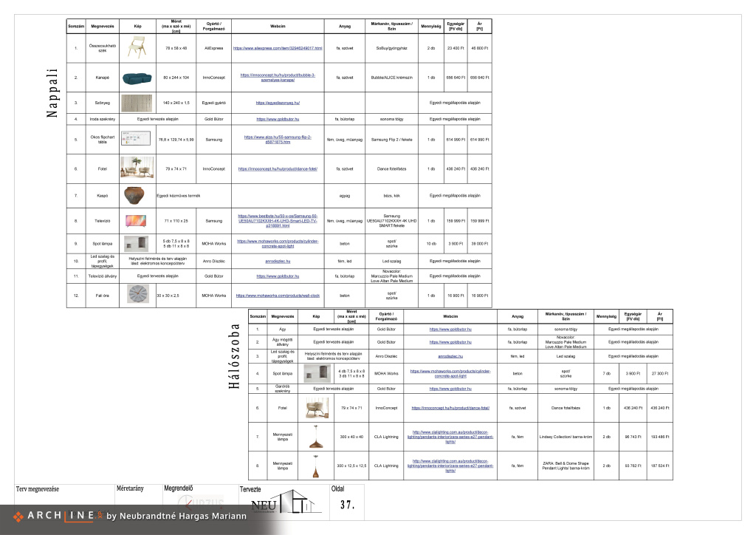The image size is (756, 535).
Task: Select the '187 524 Ft' price cell
Action: click(660, 466)
